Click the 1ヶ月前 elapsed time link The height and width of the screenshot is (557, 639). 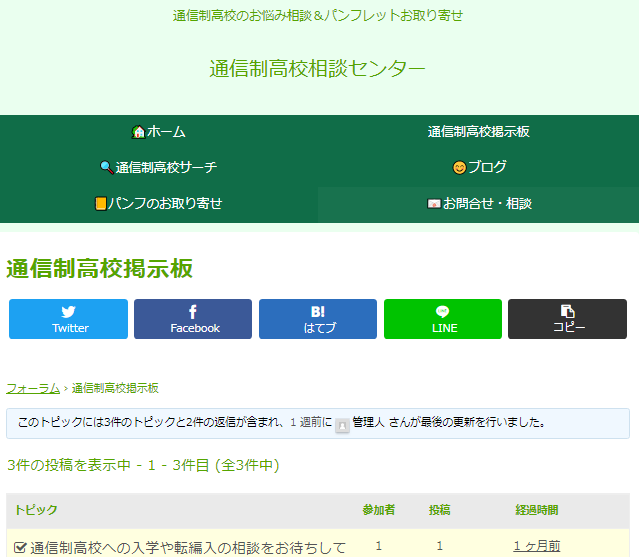pos(537,546)
